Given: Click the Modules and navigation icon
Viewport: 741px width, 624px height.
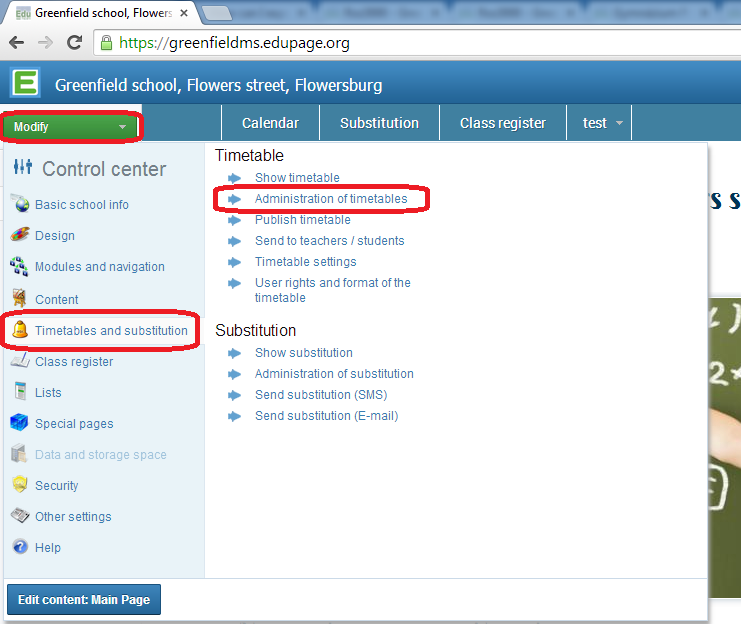Looking at the screenshot, I should click(x=20, y=267).
